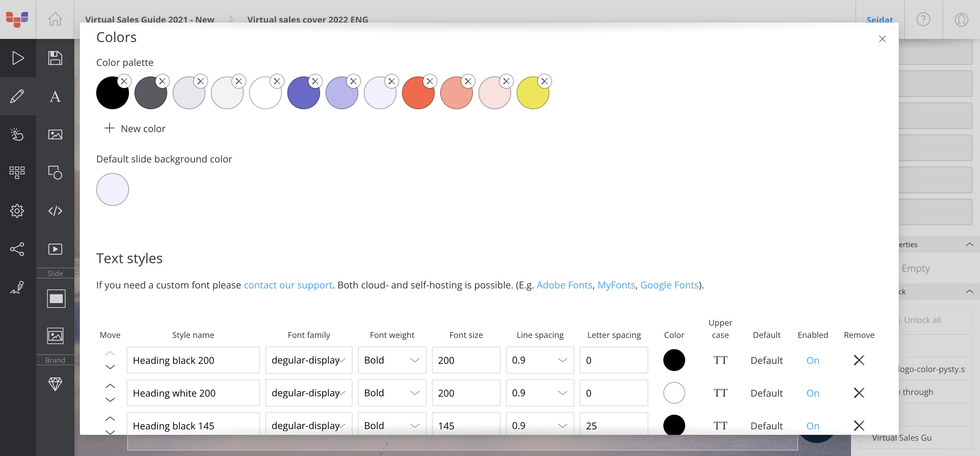Start presentation with the Play icon
This screenshot has width=980, height=456.
tap(18, 58)
